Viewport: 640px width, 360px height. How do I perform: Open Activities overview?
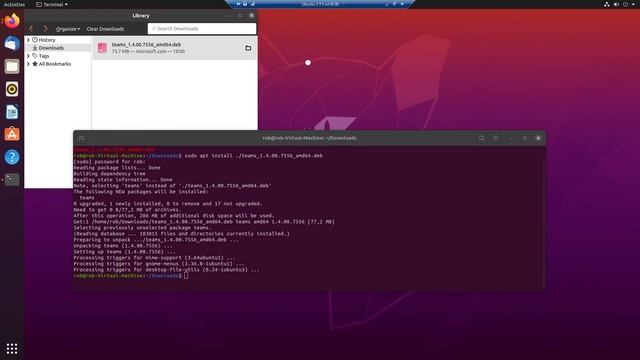pos(14,4)
